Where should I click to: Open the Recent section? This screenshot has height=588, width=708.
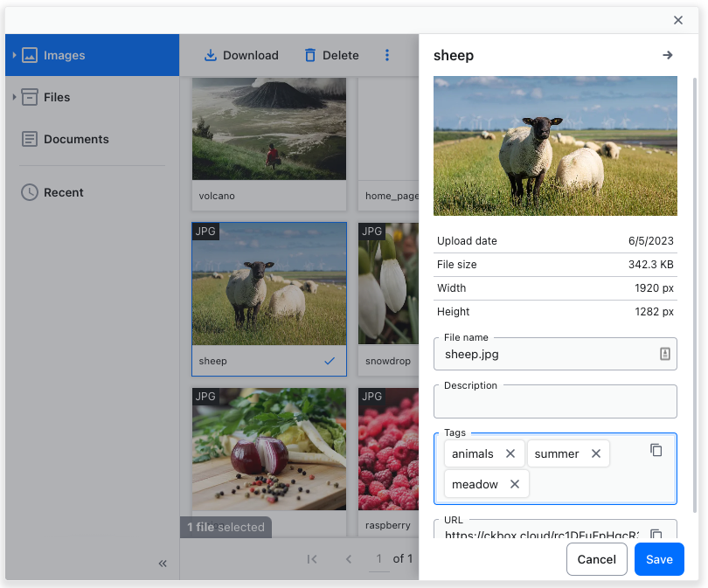63,192
